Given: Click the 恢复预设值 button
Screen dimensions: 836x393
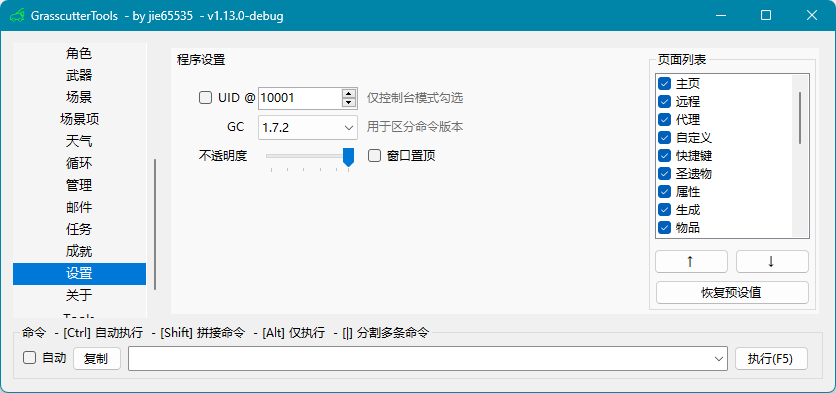Looking at the screenshot, I should pos(732,293).
